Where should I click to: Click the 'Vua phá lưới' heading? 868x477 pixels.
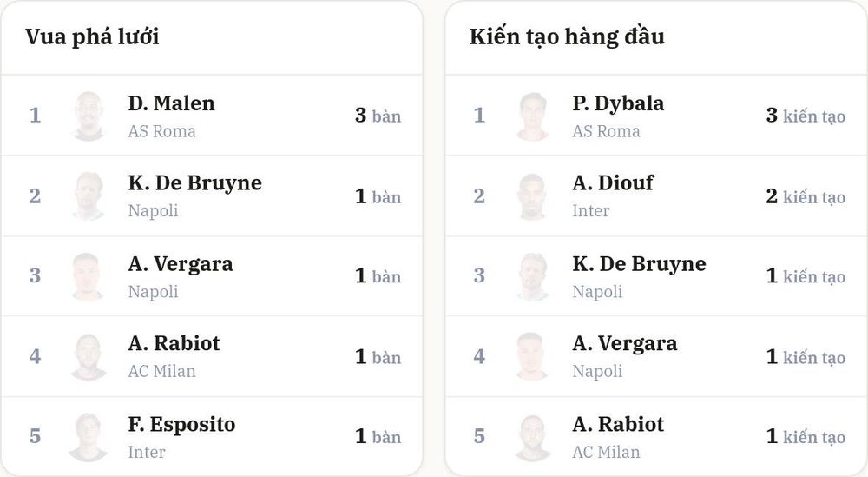[92, 37]
